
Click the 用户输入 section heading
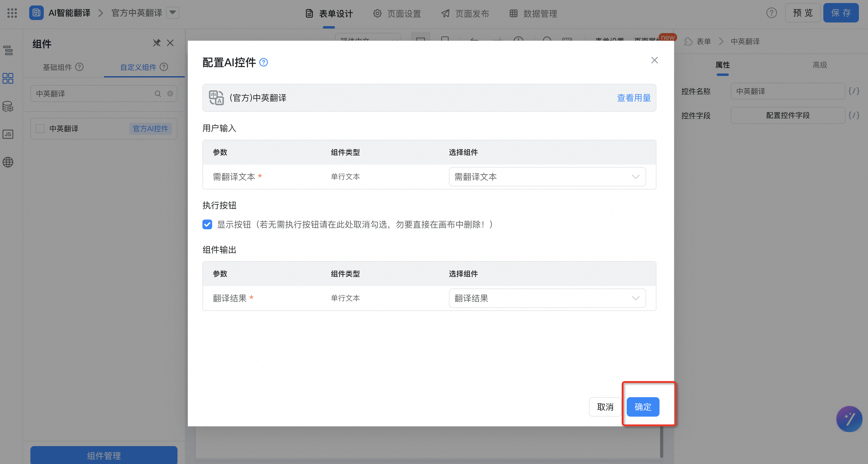(x=219, y=128)
